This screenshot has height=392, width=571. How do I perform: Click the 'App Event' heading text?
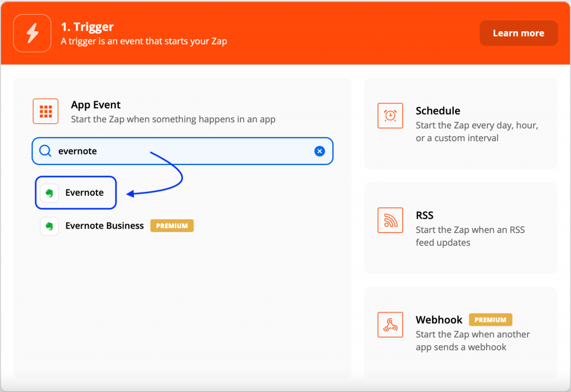point(96,105)
